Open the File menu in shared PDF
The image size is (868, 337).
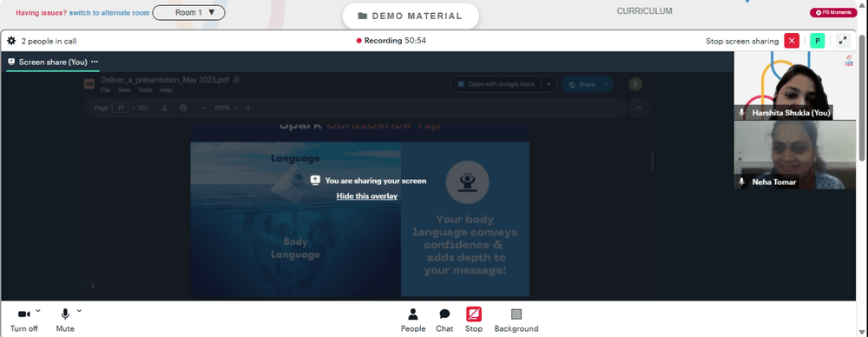[106, 90]
